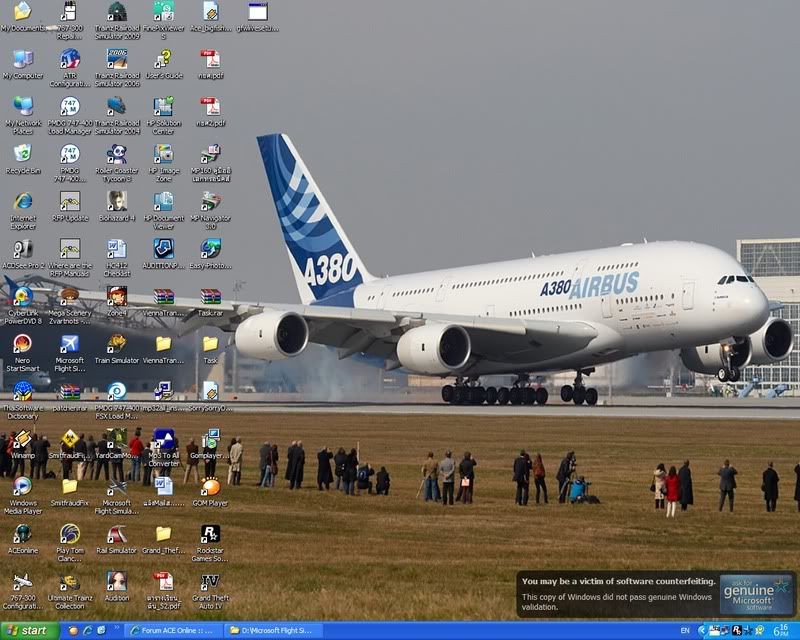Select the Ultimate Trainz Collection icon
800x640 pixels.
[70, 590]
